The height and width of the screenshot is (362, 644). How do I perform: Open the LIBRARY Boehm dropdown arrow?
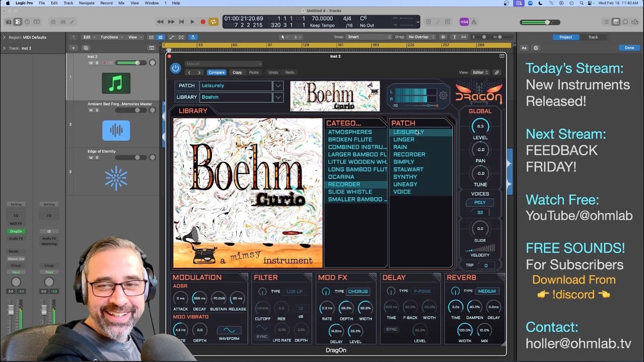278,97
